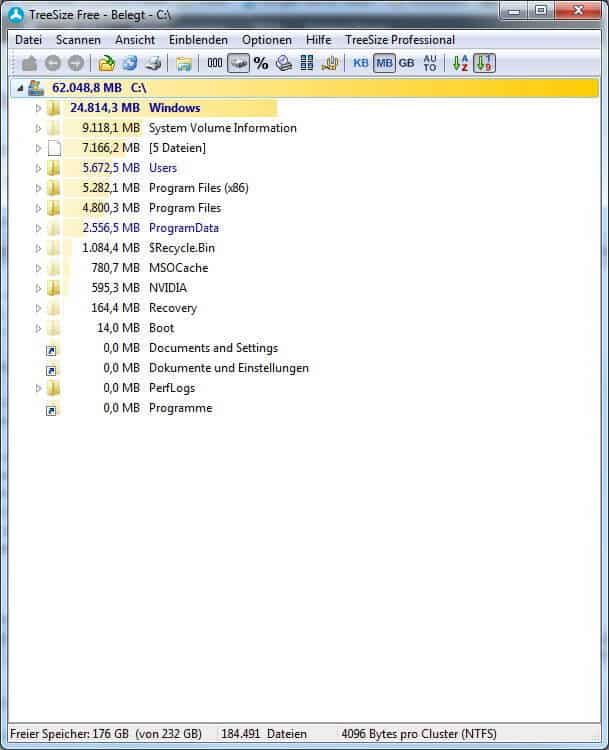Click the printer icon in toolbar
This screenshot has height=750, width=609.
(x=153, y=63)
